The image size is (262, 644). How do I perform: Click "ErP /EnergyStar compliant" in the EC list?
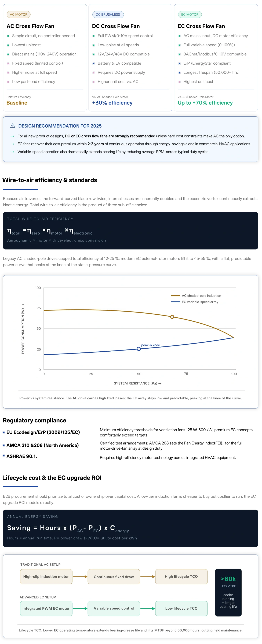click(x=207, y=63)
